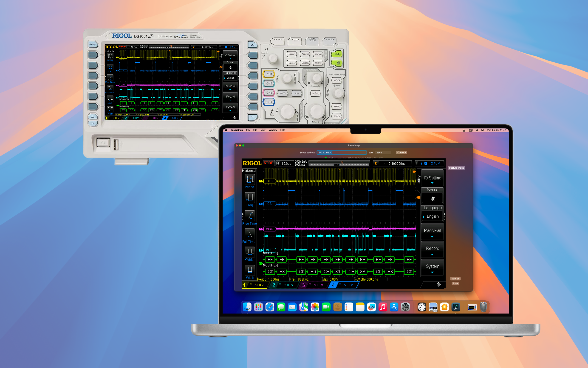Open Finder from the dock
The width and height of the screenshot is (588, 368).
[x=247, y=307]
